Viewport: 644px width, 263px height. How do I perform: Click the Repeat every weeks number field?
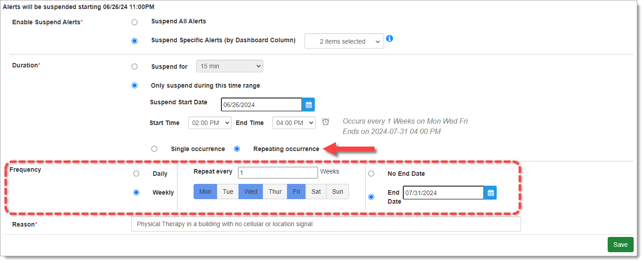(x=278, y=173)
